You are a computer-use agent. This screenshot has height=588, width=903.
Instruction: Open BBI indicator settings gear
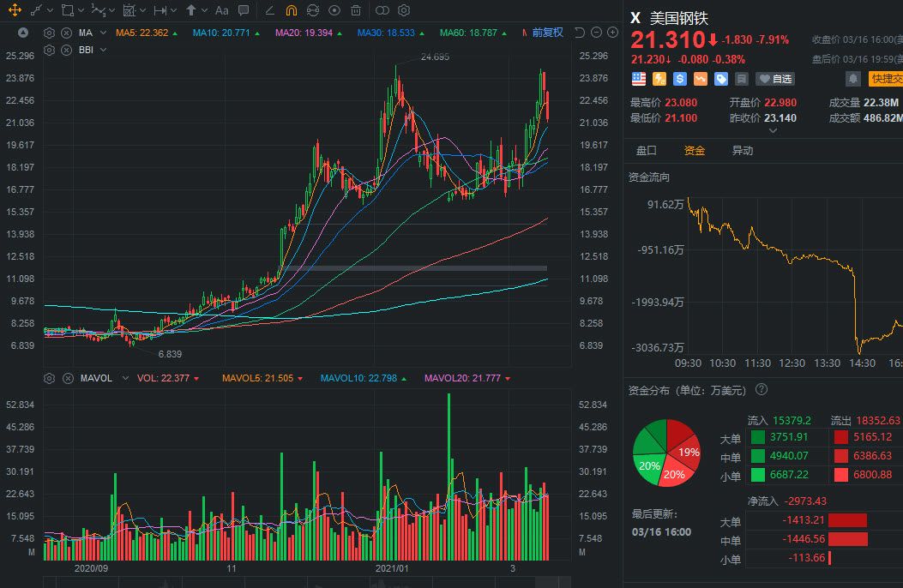pyautogui.click(x=50, y=50)
